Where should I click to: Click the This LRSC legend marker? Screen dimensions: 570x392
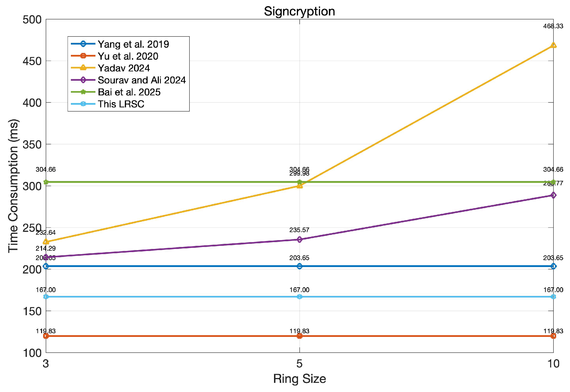pyautogui.click(x=83, y=104)
